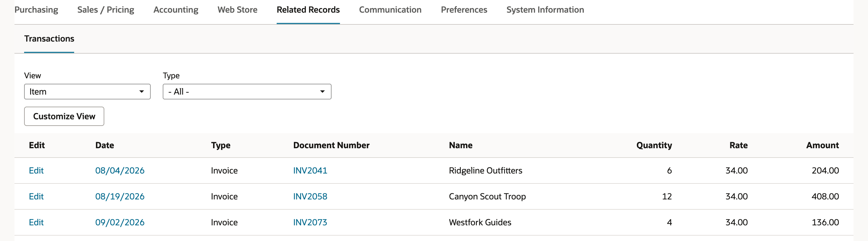Select the Westfork Guides name cell
Screen dimensions: 868x241
[x=480, y=222]
